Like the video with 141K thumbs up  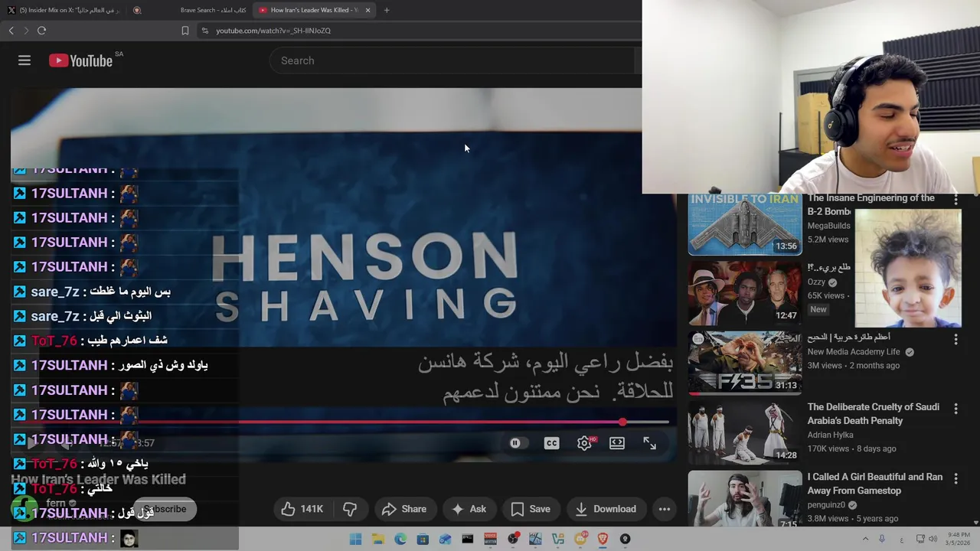pyautogui.click(x=302, y=509)
